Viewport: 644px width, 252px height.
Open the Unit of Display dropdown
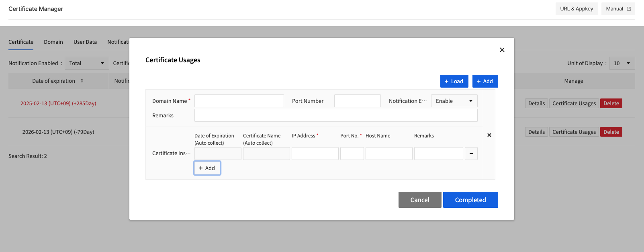click(x=622, y=63)
